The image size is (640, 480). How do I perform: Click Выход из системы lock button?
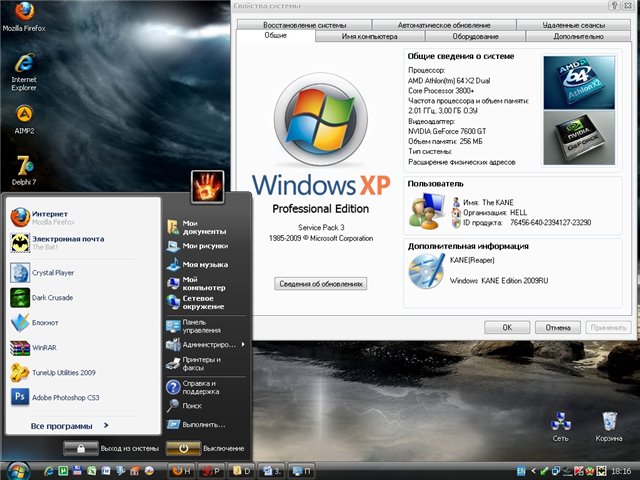(x=81, y=448)
